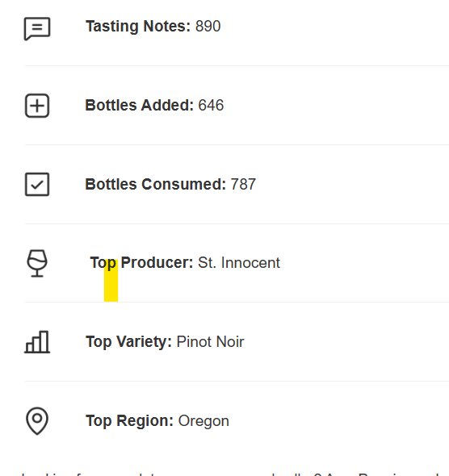Click the Top Region map pin icon
This screenshot has width=449, height=476.
tap(37, 421)
